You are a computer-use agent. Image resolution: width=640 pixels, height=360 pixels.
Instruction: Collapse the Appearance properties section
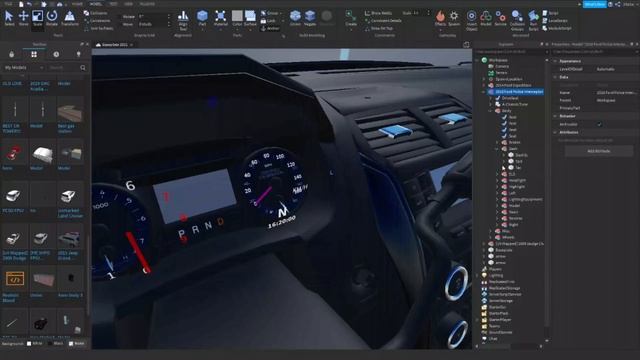(555, 61)
